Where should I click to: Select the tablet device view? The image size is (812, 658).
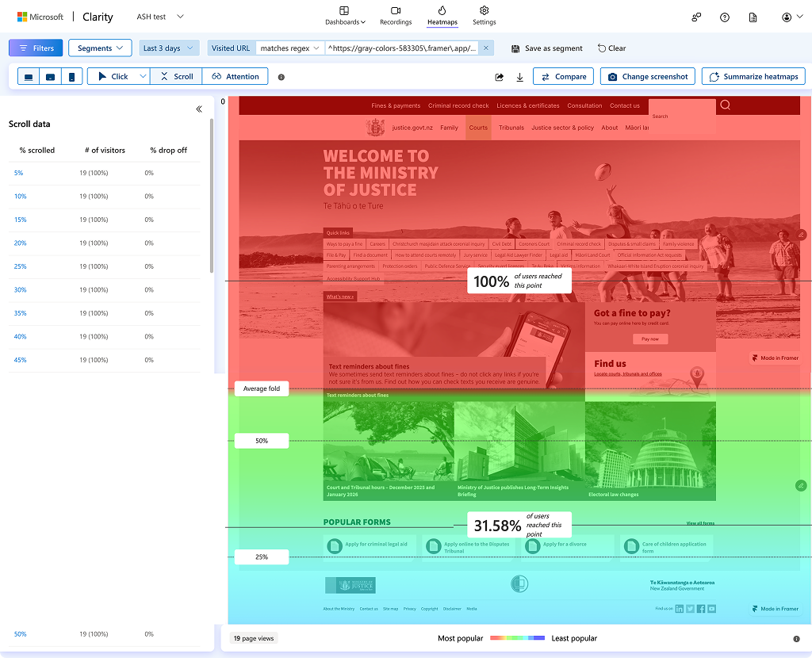(50, 77)
